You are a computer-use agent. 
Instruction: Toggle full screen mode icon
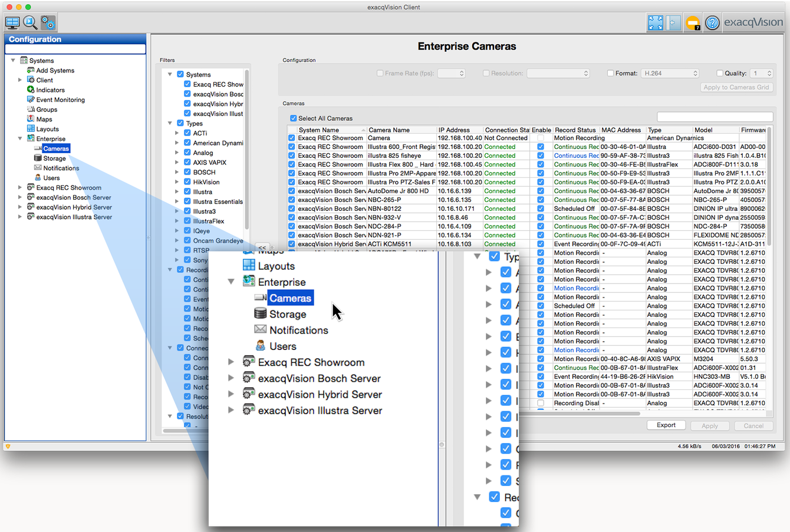tap(656, 23)
